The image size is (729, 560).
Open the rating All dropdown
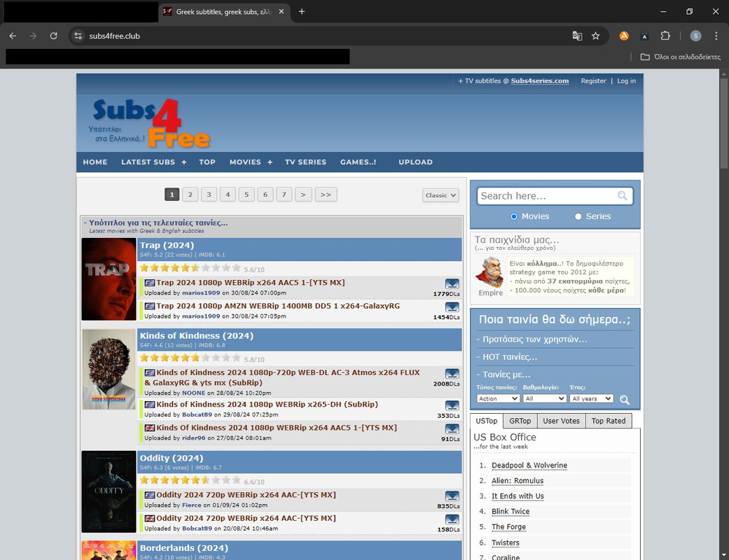coord(544,399)
